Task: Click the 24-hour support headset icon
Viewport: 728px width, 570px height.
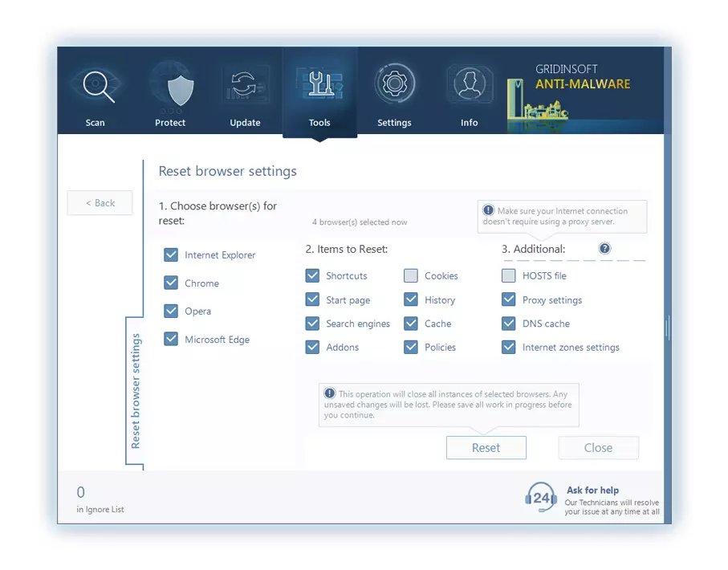Action: (x=541, y=499)
